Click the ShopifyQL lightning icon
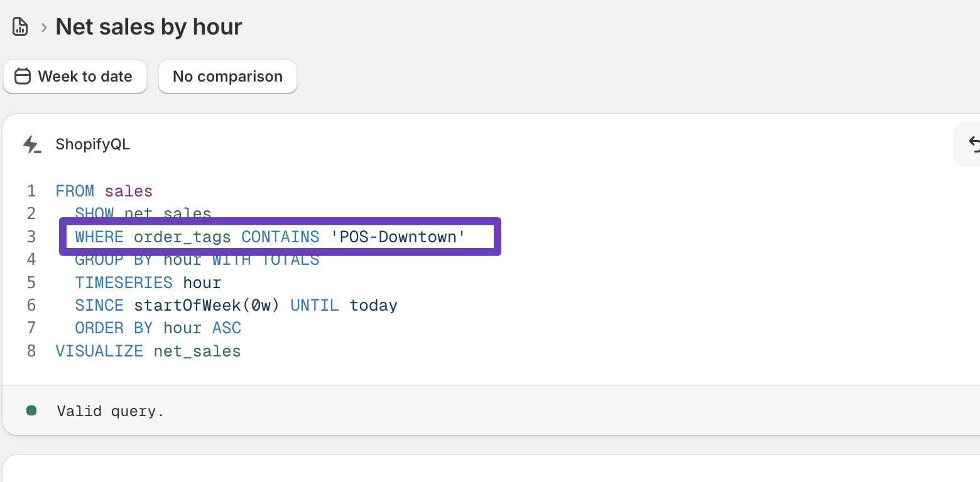 31,144
